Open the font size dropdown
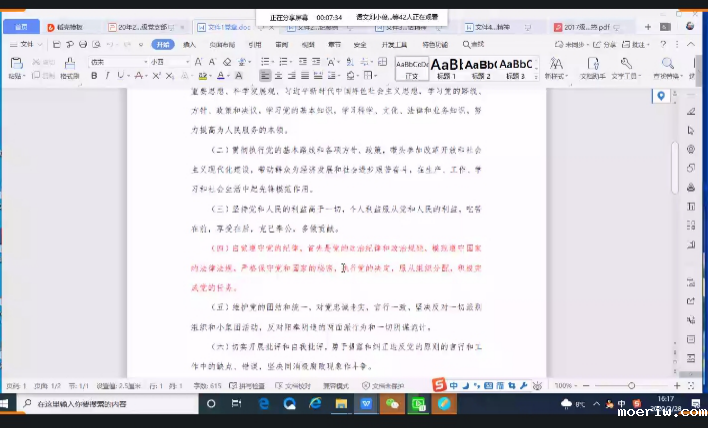The width and height of the screenshot is (708, 428). coord(187,62)
